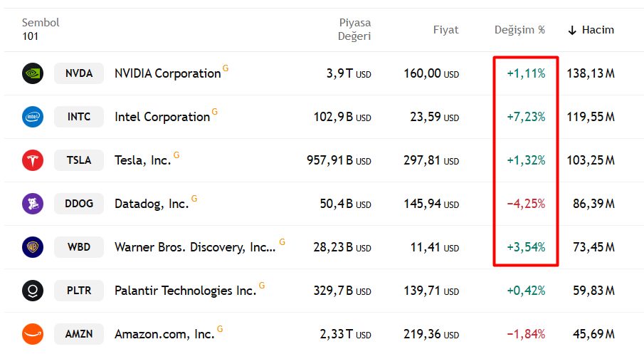
Task: Open Datadog, Inc. company link
Action: (x=152, y=204)
